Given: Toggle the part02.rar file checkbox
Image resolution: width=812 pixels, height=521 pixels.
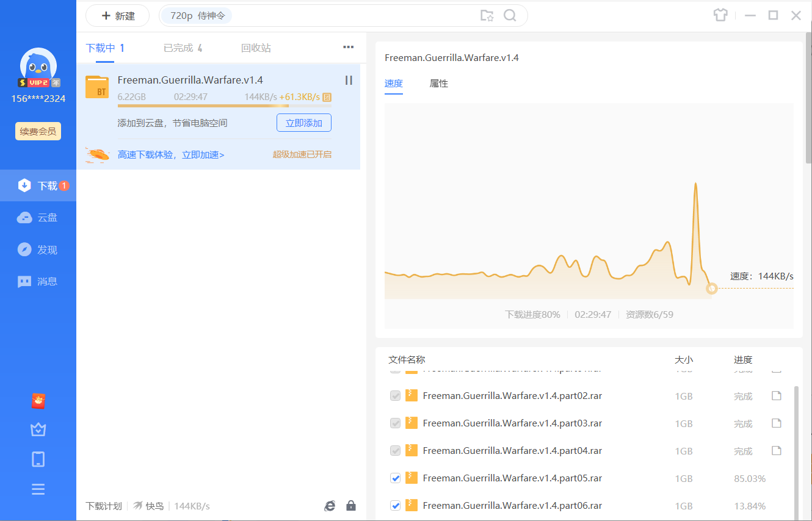Looking at the screenshot, I should coord(395,396).
